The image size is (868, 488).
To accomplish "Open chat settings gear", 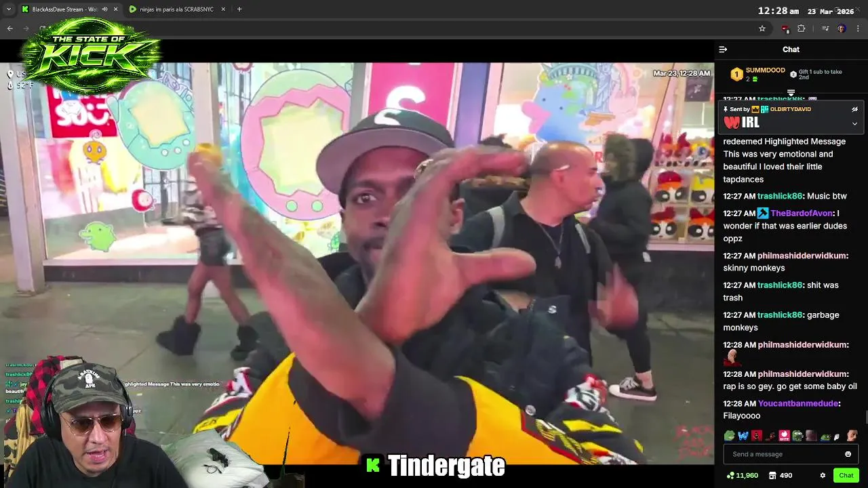I will pos(823,476).
